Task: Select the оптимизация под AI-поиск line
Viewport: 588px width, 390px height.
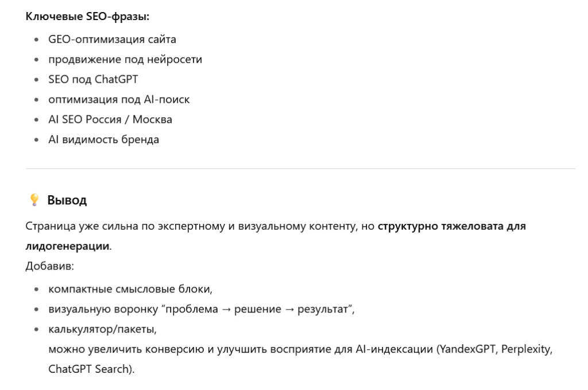Action: coord(119,99)
